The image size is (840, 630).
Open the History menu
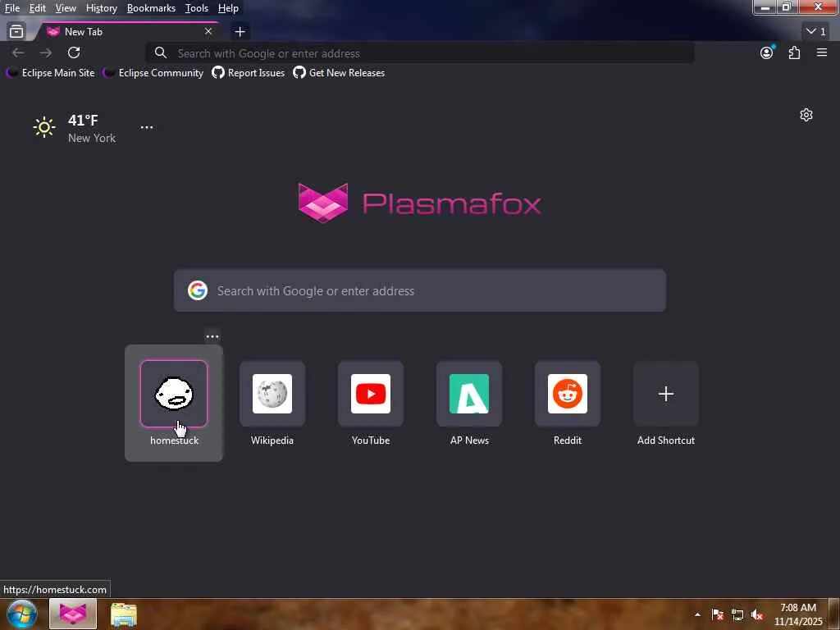[x=101, y=8]
